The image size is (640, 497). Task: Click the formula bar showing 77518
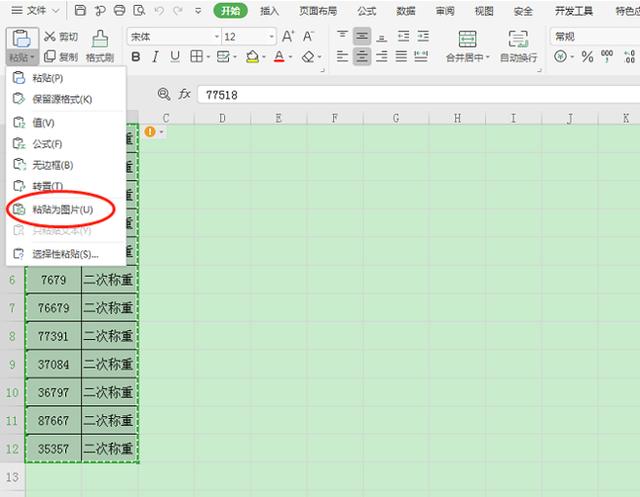[419, 95]
